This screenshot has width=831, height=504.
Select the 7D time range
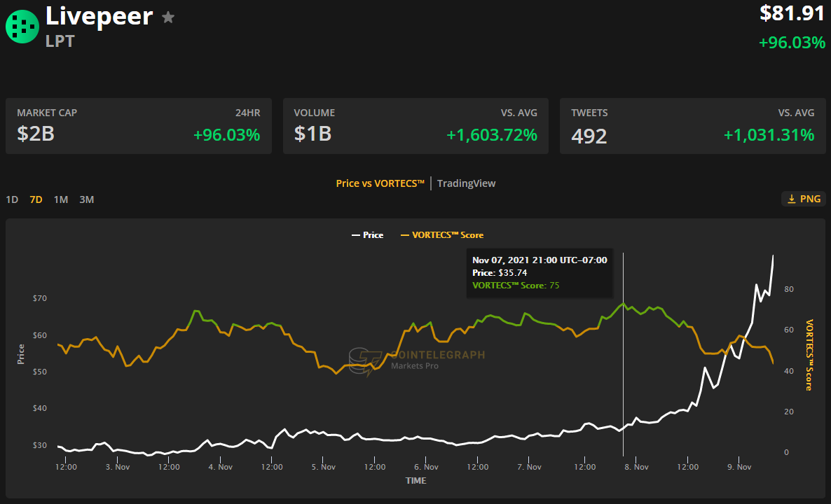(36, 199)
